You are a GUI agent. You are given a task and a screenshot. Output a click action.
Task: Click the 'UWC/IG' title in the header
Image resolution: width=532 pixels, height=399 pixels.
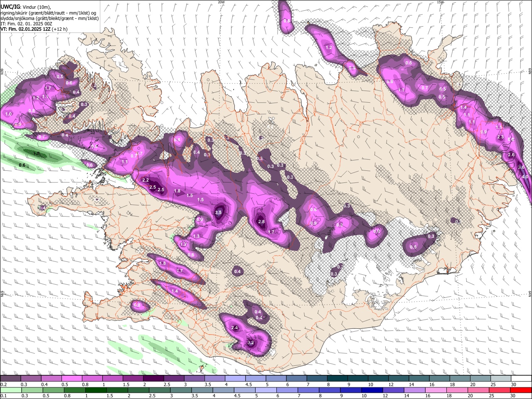[x=10, y=7]
